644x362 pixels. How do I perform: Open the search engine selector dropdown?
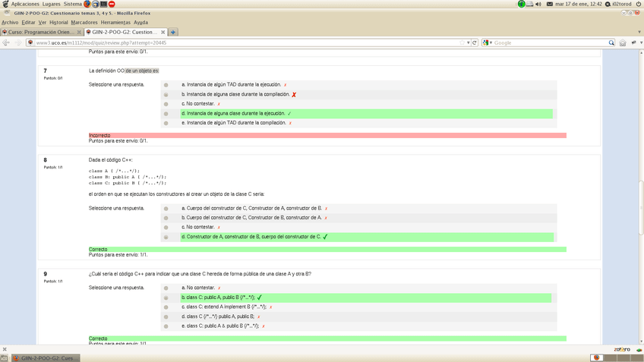[491, 42]
